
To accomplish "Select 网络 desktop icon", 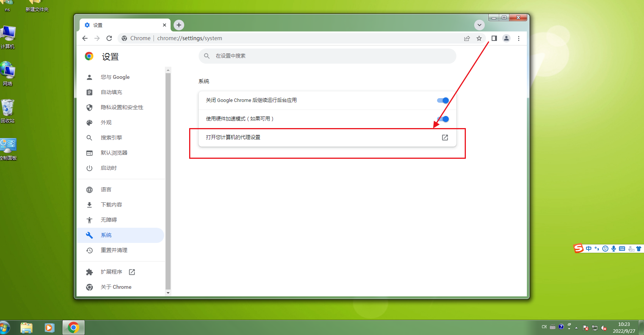I will 8,74.
